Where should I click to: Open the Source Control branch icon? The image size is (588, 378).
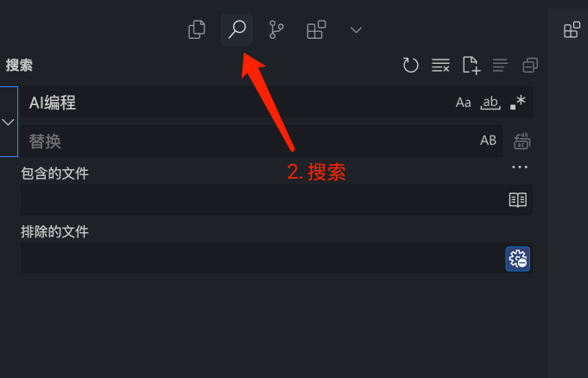coord(276,29)
